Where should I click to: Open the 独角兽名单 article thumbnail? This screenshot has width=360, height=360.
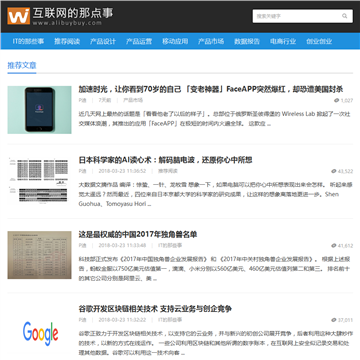point(39,255)
